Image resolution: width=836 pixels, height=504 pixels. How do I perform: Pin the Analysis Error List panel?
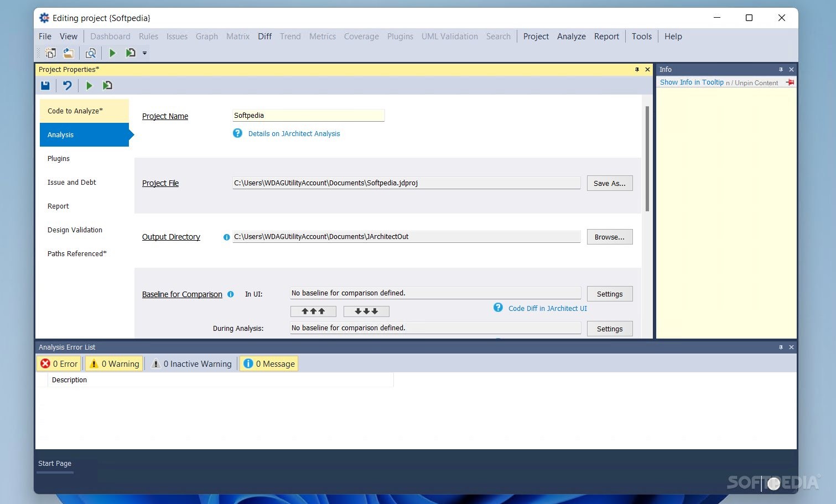click(781, 347)
